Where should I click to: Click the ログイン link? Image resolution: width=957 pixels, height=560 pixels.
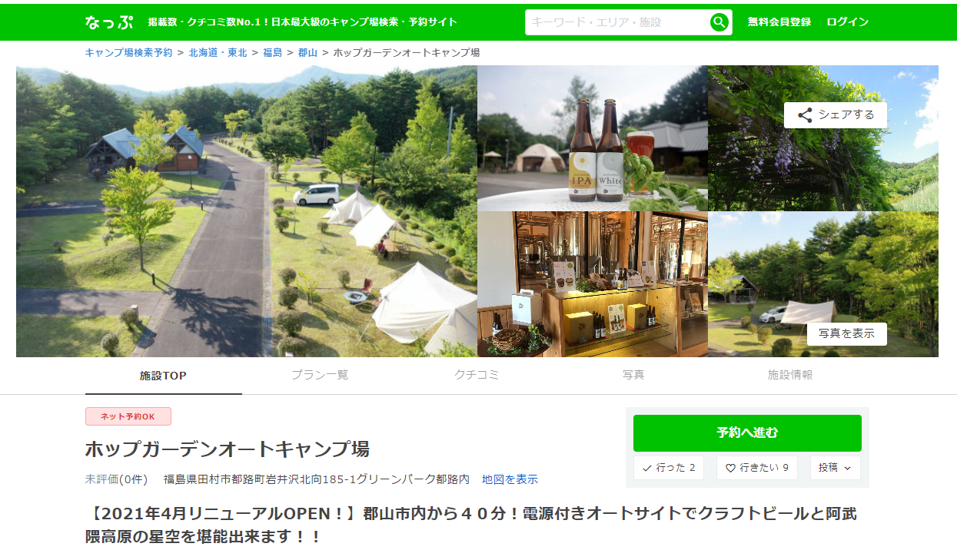[848, 22]
